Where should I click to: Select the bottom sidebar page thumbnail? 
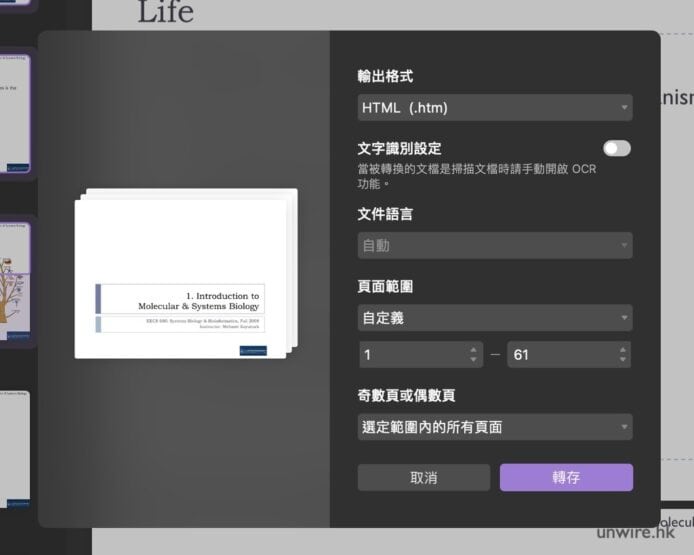click(x=16, y=448)
